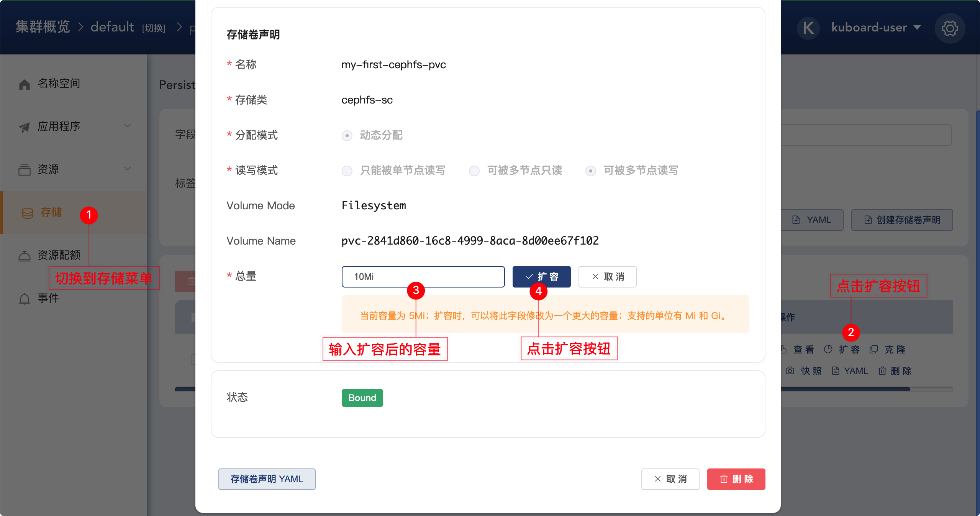The image size is (980, 516).
Task: Click the search input in the background page
Action: click(866, 135)
